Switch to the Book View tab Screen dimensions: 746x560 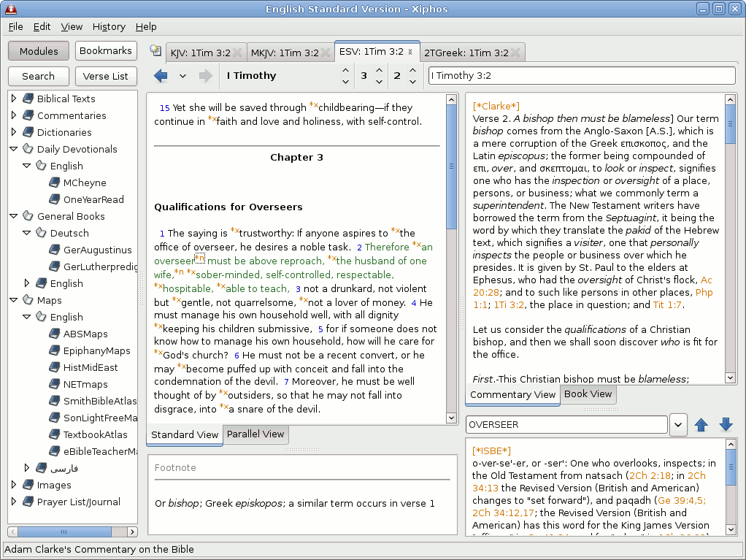(588, 394)
